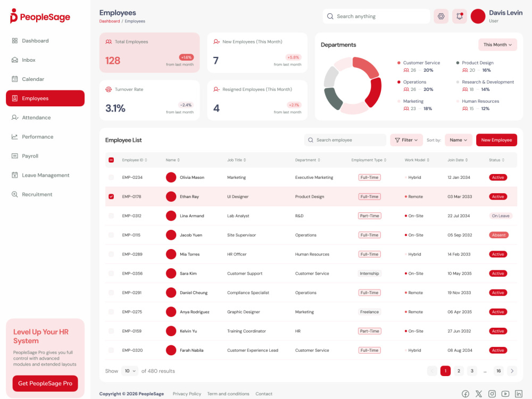Open the YouTube footer icon

tap(505, 394)
